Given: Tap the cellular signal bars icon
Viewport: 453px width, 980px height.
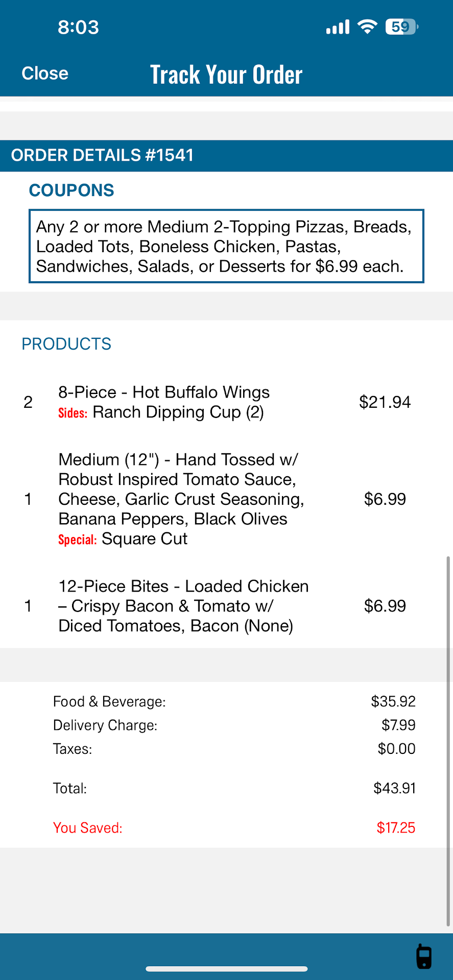Looking at the screenshot, I should (338, 27).
